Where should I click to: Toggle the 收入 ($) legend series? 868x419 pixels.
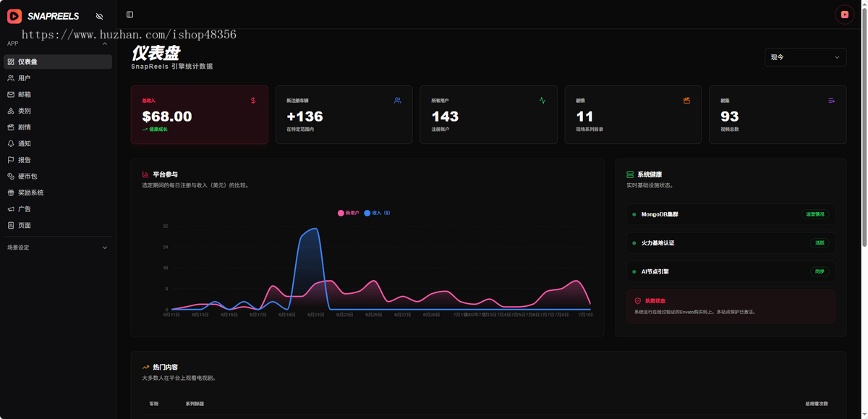point(378,213)
